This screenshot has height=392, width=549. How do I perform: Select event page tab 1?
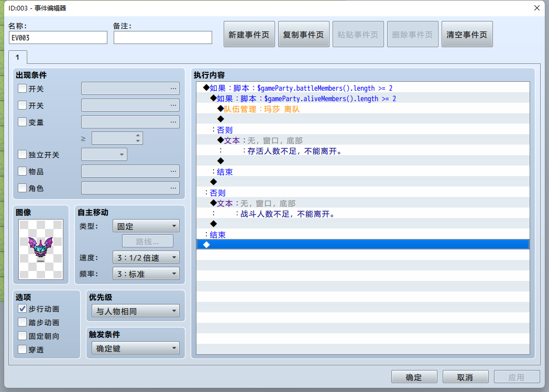point(17,57)
